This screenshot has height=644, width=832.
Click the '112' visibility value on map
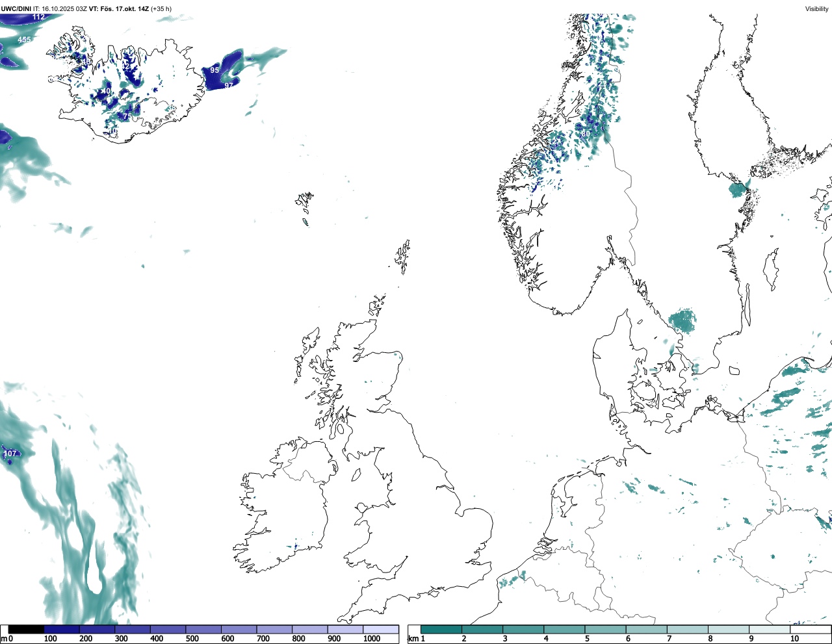(38, 17)
